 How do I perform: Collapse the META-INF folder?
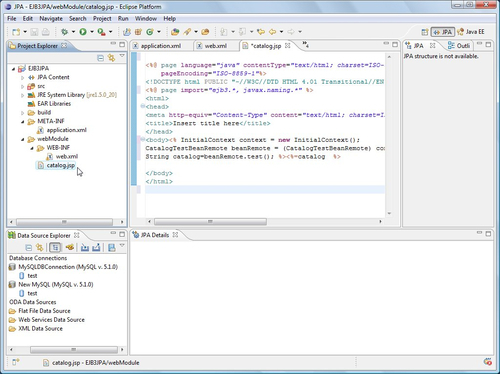(23, 122)
